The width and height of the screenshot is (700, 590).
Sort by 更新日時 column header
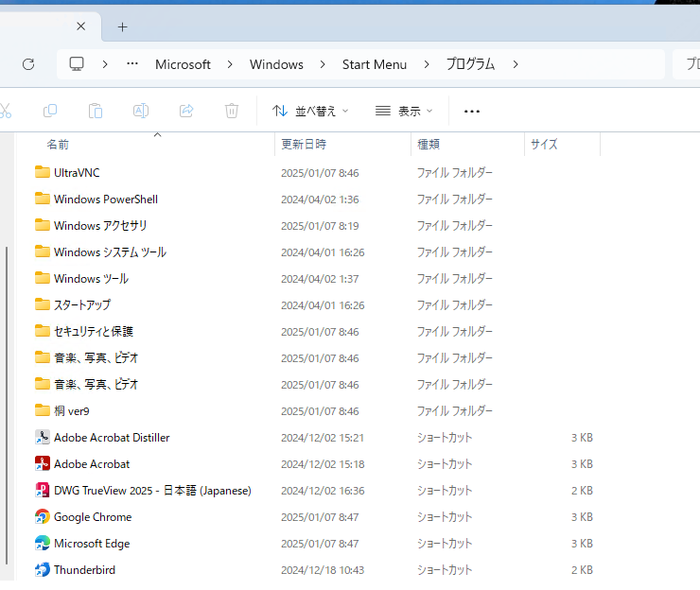304,144
